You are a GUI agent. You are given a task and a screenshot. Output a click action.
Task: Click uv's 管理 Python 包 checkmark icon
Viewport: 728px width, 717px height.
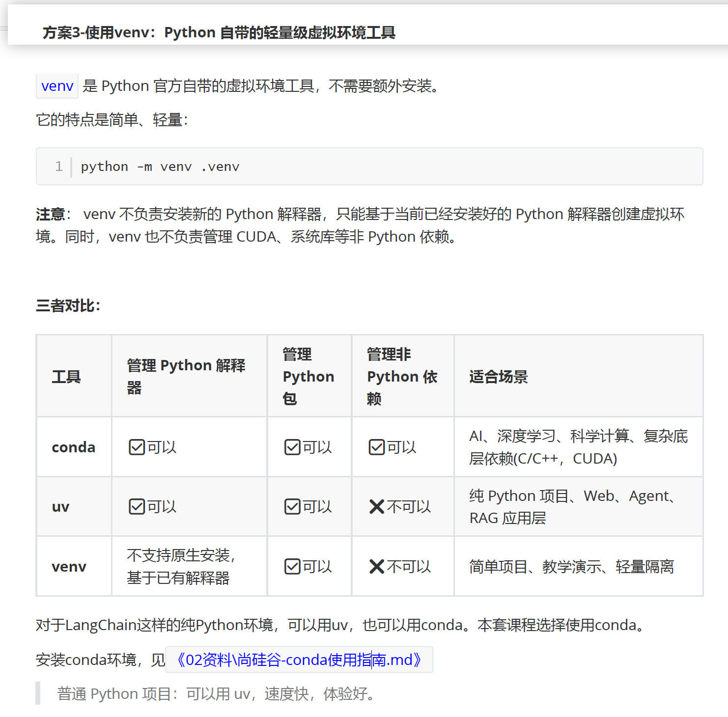tap(292, 506)
